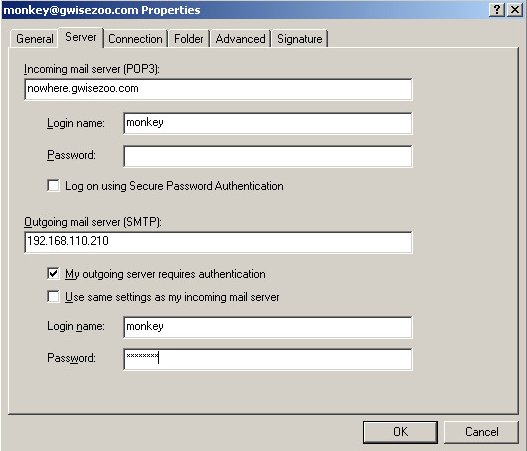Confirm settings with the OK button
The image size is (527, 451).
tap(400, 432)
